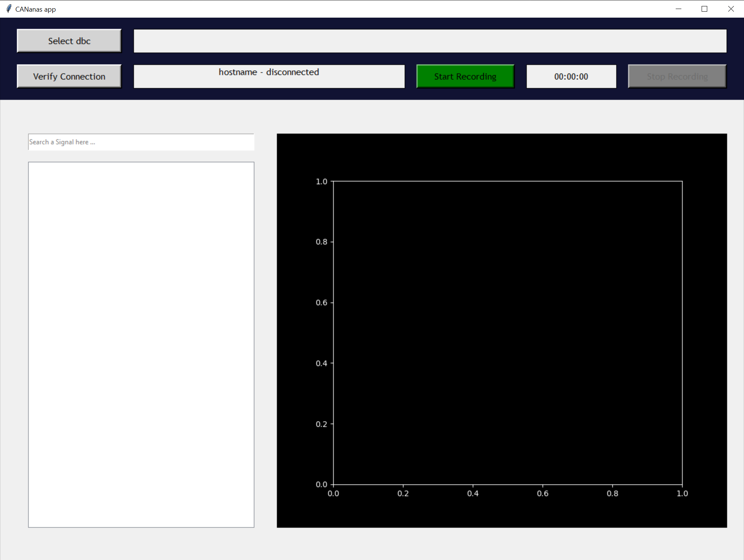
Task: Focus the Search a Signal input
Action: click(x=141, y=142)
